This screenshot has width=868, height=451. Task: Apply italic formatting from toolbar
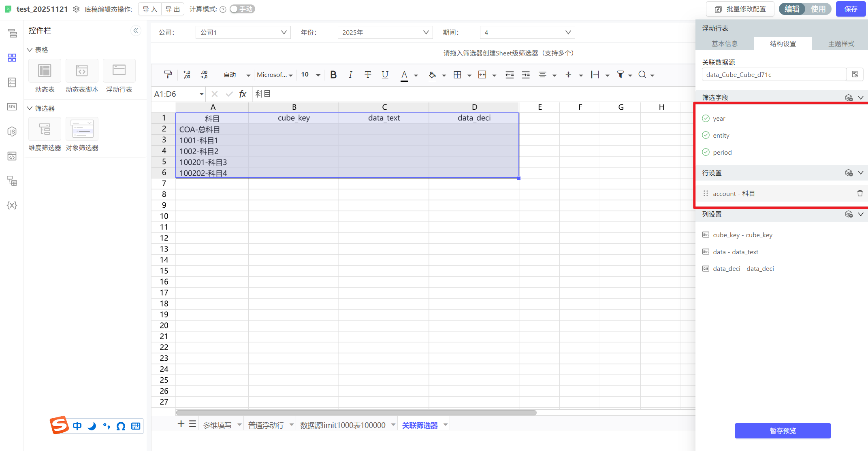click(x=350, y=74)
